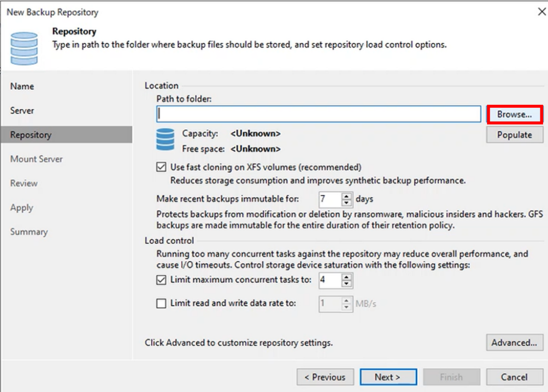
Task: Uncheck Limit maximum concurrent tasks checkbox
Action: (162, 280)
